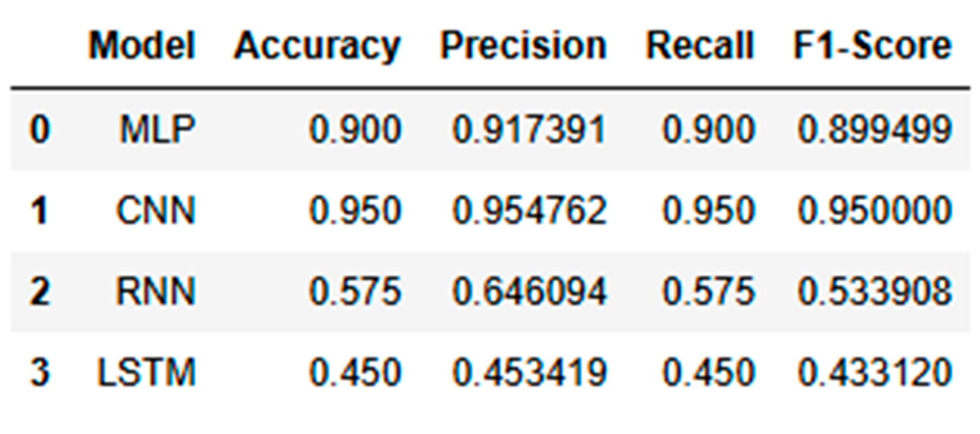Select RNN F1-Score value 0.533908
The height and width of the screenshot is (434, 980).
875,292
